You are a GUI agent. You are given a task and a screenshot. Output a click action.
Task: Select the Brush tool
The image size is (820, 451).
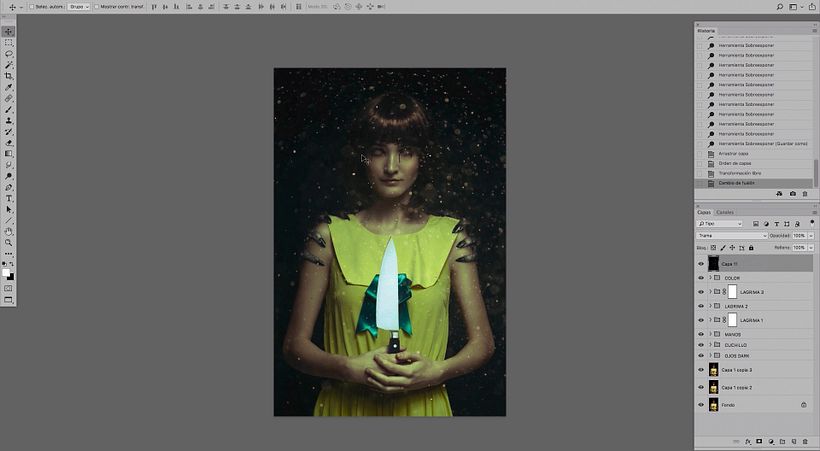pos(8,109)
